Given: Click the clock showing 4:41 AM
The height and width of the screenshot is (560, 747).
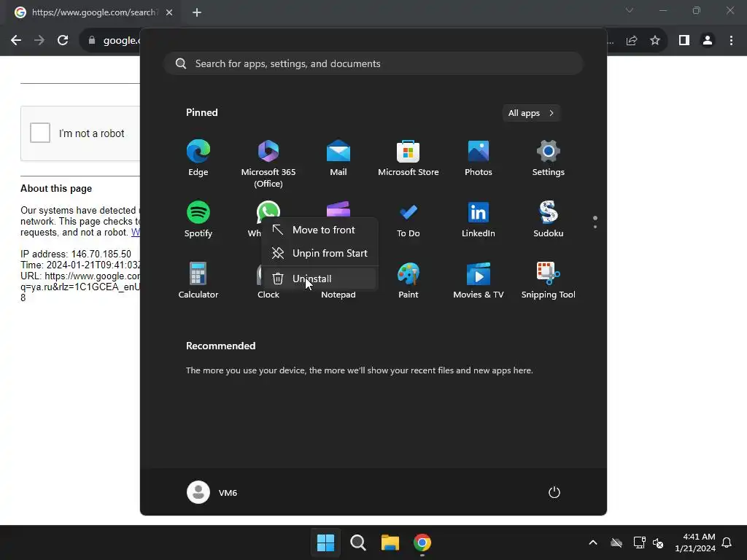Looking at the screenshot, I should 695,542.
